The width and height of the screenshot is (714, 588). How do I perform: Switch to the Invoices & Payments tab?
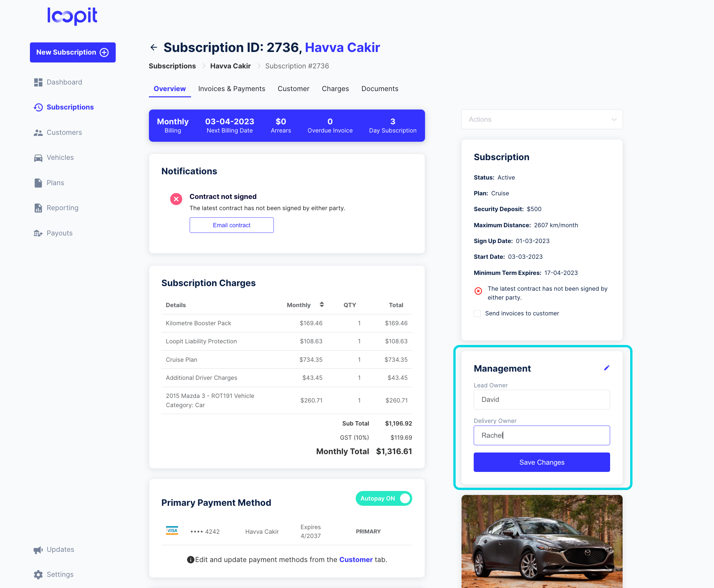coord(231,89)
